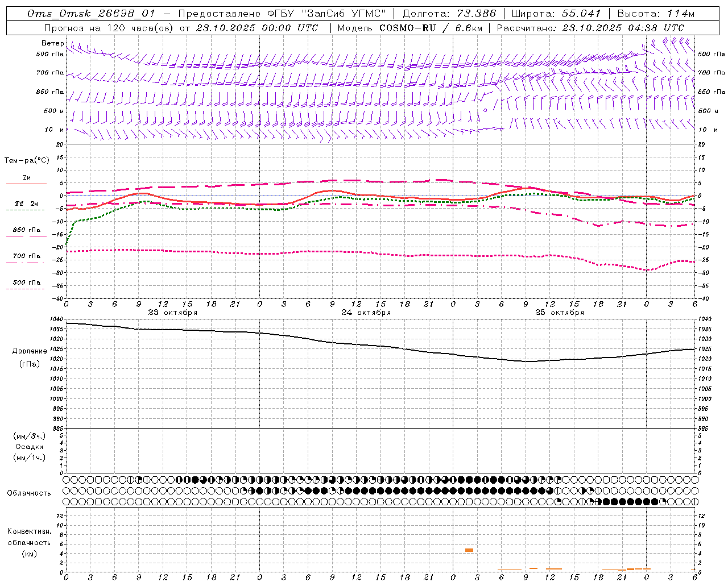Click the Долгота: 73.386 value
Image resolution: width=728 pixels, height=582 pixels.
[449, 14]
